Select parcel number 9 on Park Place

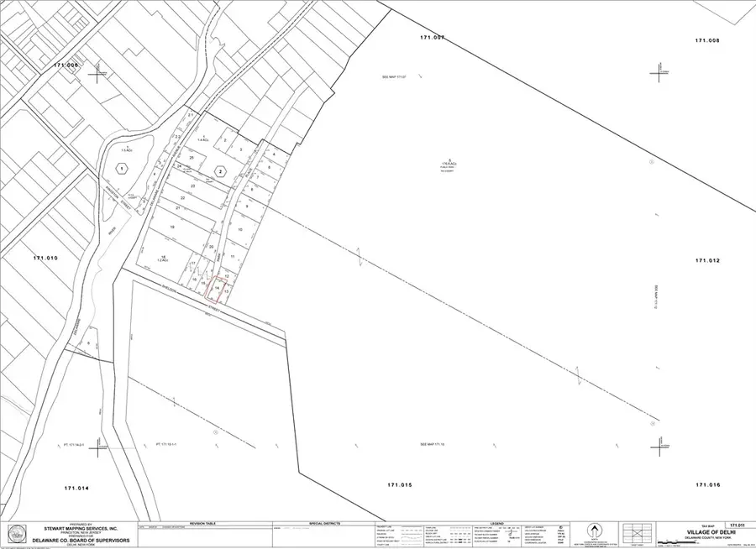point(246,207)
